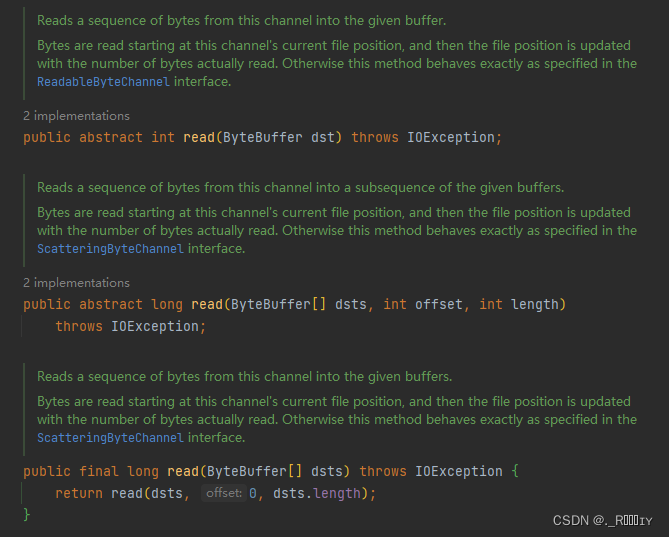
Task: Click the closing brace of the final read method
Action: click(26, 514)
